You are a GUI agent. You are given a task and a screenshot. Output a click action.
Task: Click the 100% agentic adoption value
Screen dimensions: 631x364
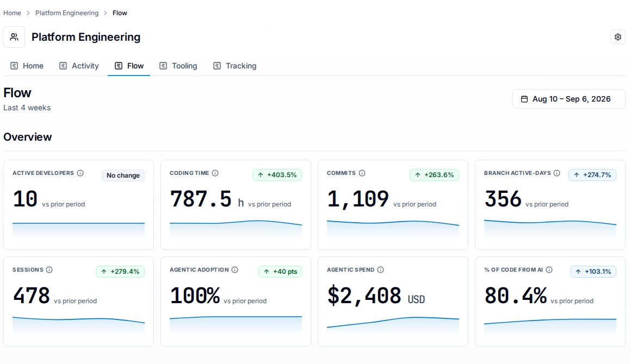click(x=195, y=296)
